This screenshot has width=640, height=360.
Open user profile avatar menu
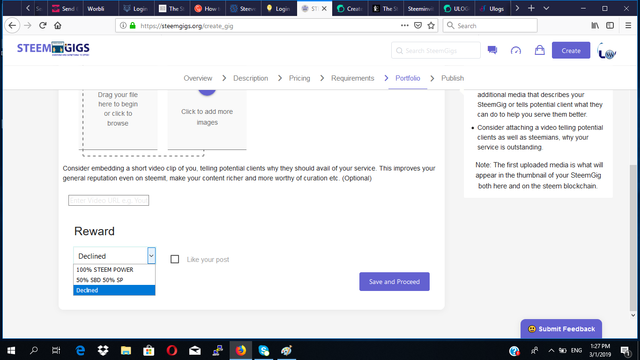pyautogui.click(x=607, y=51)
